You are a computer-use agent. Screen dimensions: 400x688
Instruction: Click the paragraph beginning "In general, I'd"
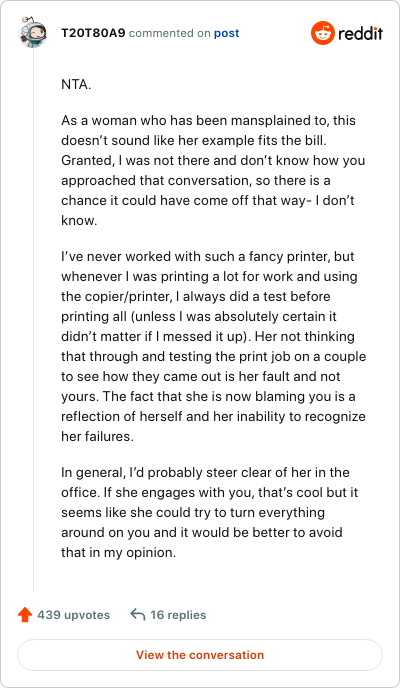(x=210, y=512)
